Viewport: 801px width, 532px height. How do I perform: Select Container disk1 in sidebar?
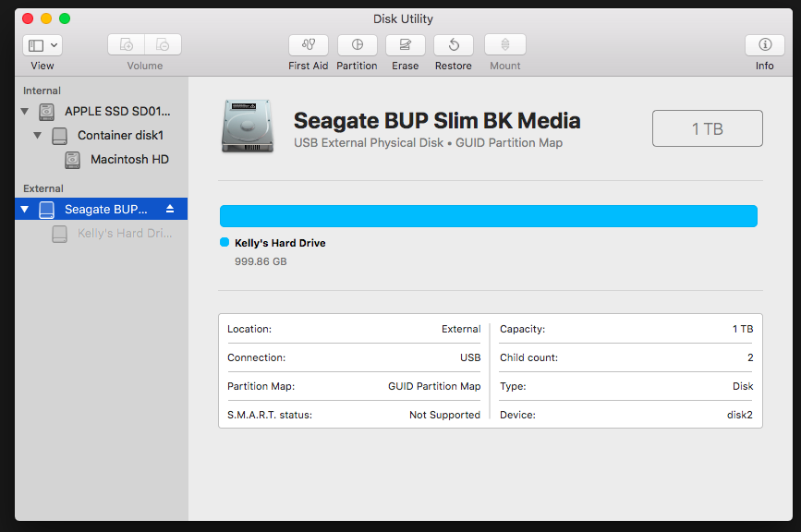point(120,136)
